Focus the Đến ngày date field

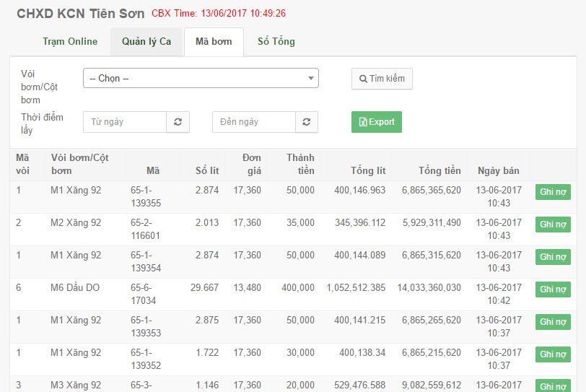(x=254, y=122)
